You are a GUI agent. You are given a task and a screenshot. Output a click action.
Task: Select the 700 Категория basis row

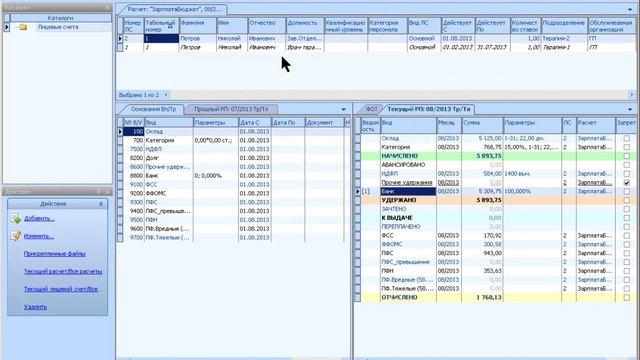coord(233,140)
